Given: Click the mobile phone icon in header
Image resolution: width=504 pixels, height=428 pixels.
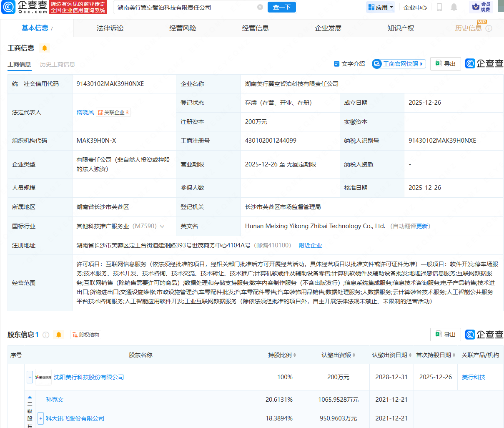Looking at the screenshot, I should coord(439,7).
